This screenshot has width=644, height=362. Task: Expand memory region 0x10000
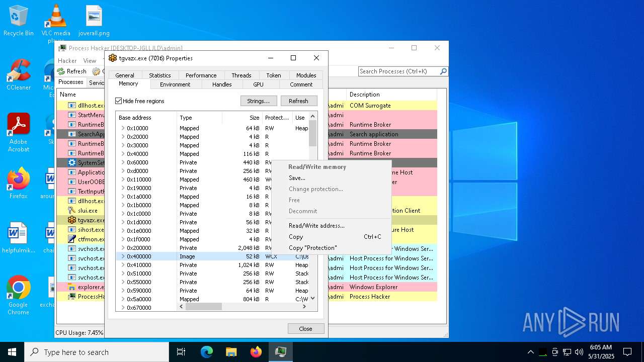click(123, 128)
